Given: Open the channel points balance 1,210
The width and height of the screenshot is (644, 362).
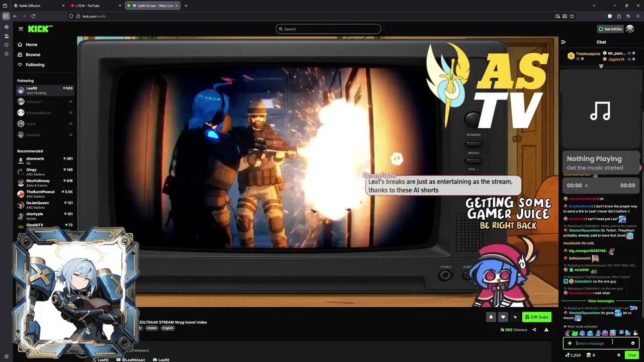Looking at the screenshot, I should click(x=573, y=355).
